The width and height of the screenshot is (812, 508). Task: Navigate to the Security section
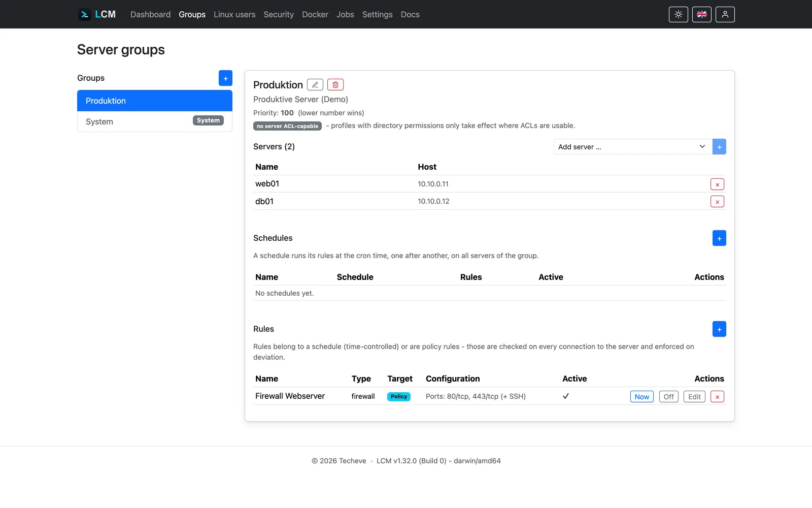tap(279, 14)
